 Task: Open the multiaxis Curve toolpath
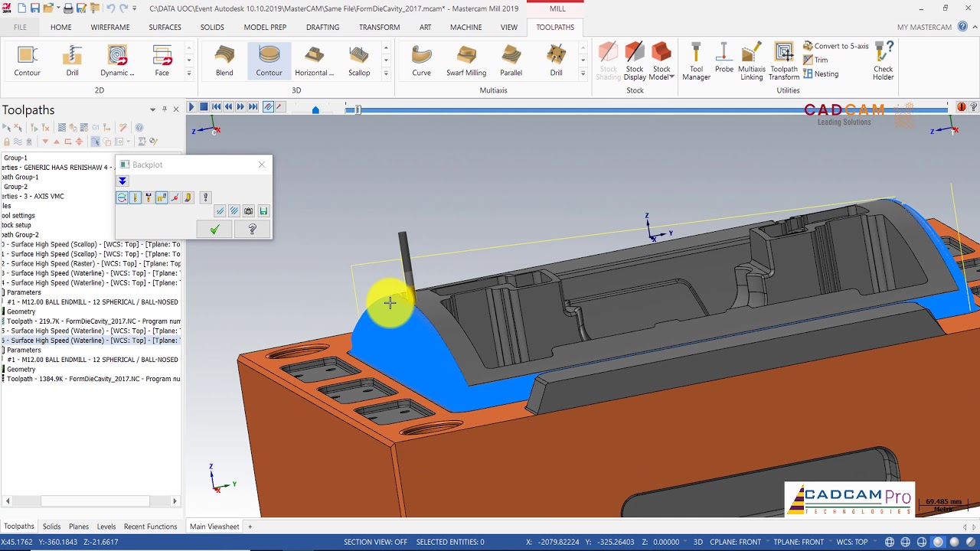tap(421, 60)
